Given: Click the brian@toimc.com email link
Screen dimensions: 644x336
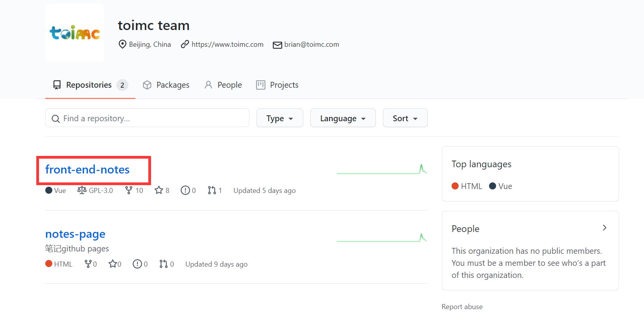Looking at the screenshot, I should pos(312,44).
